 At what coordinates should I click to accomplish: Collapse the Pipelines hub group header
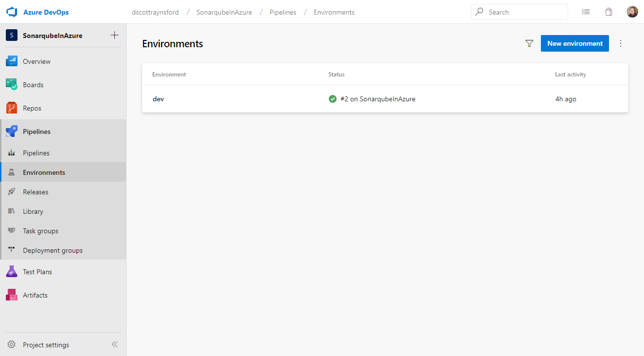coord(63,131)
